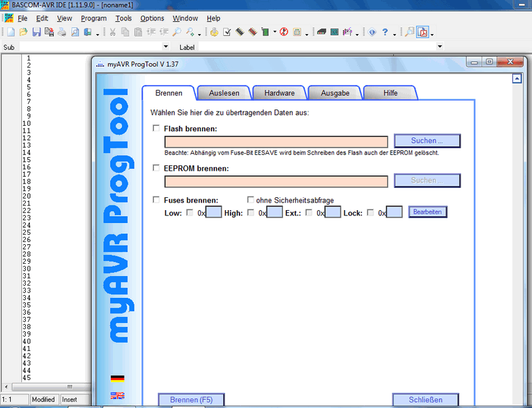Switch ProgTool language to German flag
Image resolution: width=532 pixels, height=408 pixels.
[x=118, y=379]
